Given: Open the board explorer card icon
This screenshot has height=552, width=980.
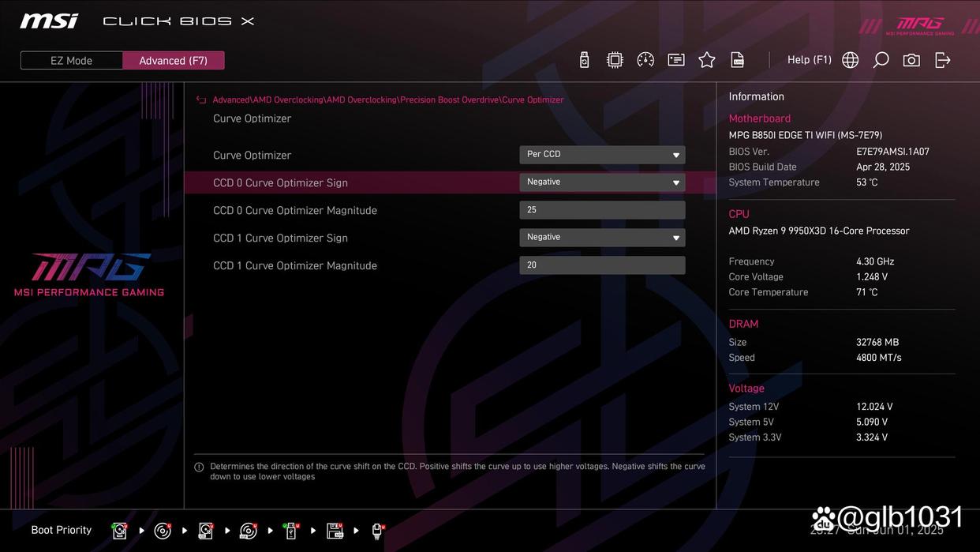Looking at the screenshot, I should tap(676, 60).
